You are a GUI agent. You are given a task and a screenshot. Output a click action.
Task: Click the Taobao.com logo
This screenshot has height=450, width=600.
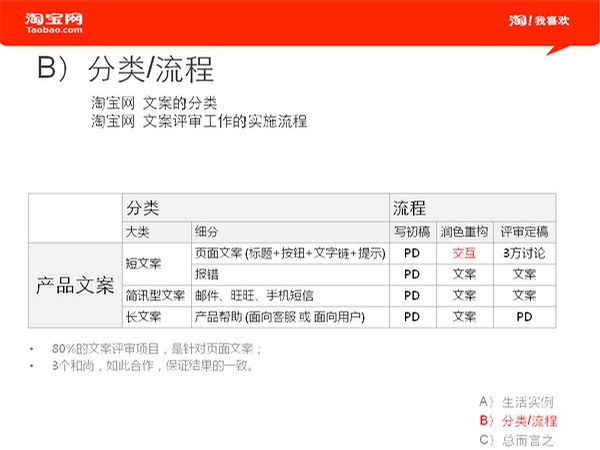click(54, 23)
